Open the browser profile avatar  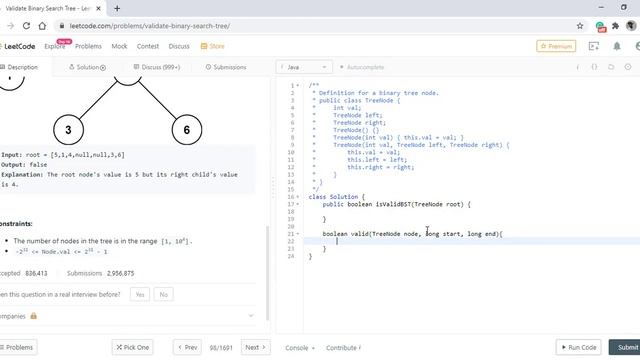631,26
